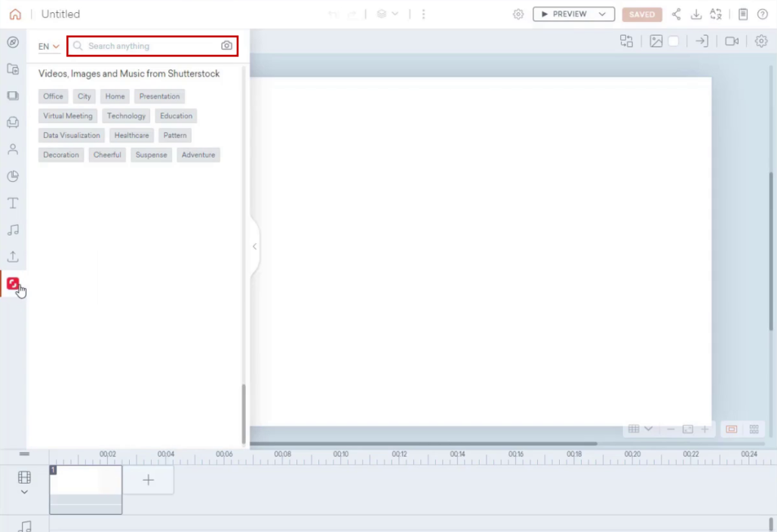777x532 pixels.
Task: Click the download icon in the top bar
Action: pyautogui.click(x=696, y=14)
